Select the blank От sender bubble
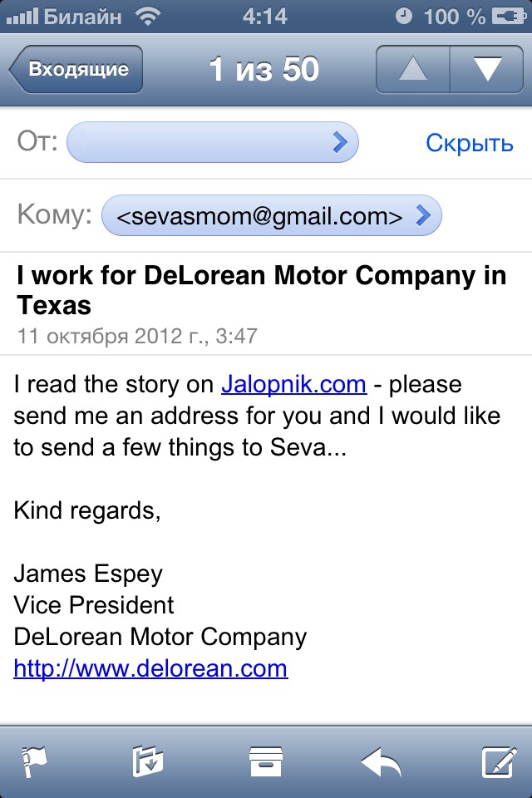 click(213, 142)
